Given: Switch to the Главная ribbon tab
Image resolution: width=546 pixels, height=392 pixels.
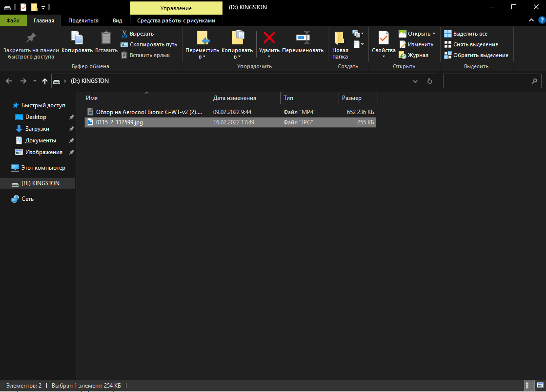Looking at the screenshot, I should tap(44, 20).
